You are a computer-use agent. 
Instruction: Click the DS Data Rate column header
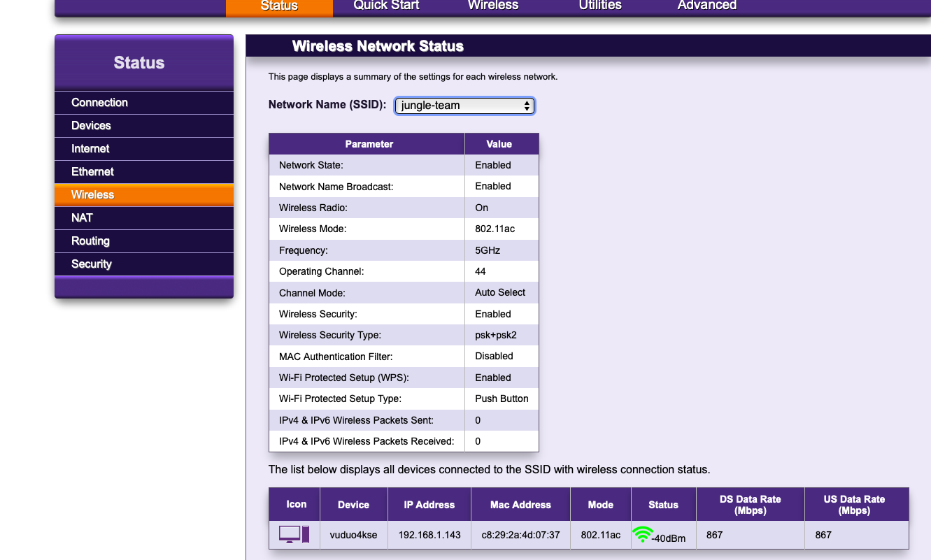pyautogui.click(x=750, y=505)
